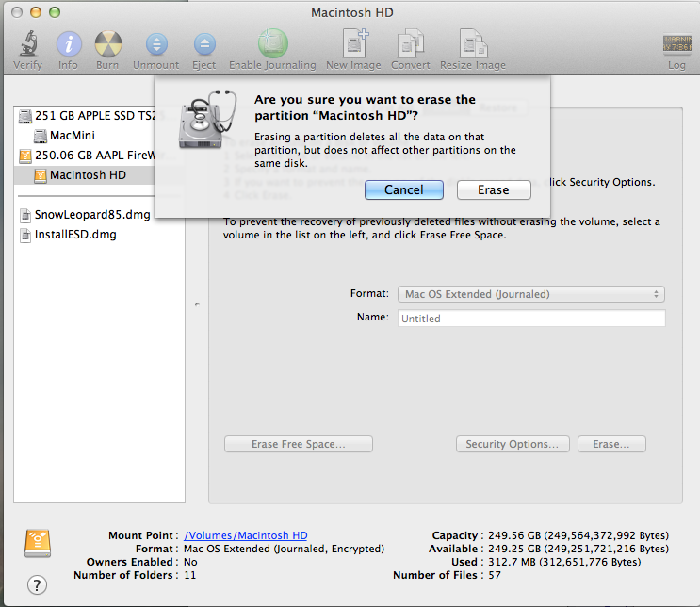Open Security Options button
Screen dimensions: 700x607
tap(513, 444)
